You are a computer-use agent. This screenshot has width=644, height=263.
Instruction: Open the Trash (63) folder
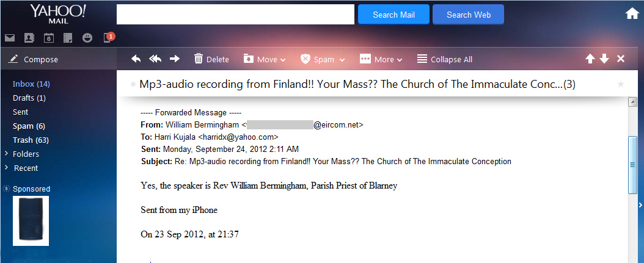tap(31, 140)
